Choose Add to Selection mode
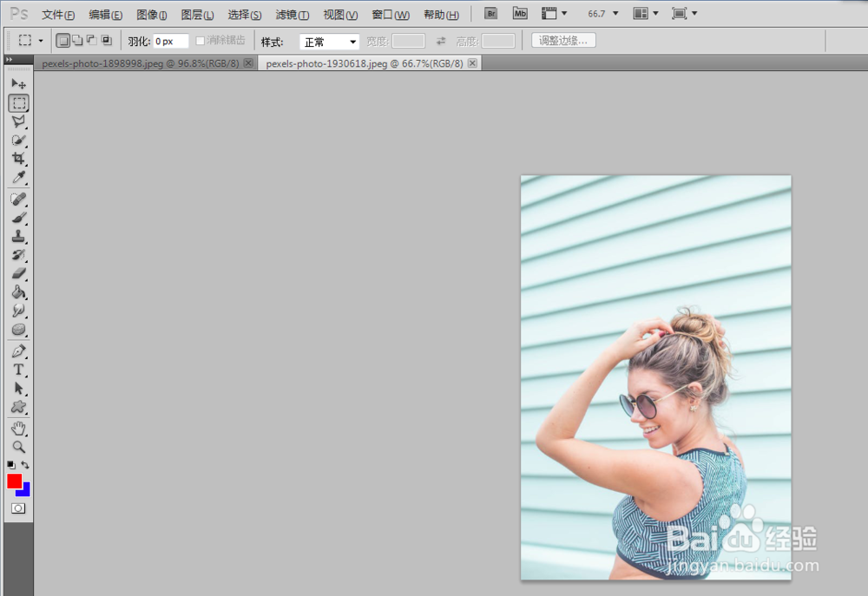Image resolution: width=868 pixels, height=596 pixels. pos(77,41)
